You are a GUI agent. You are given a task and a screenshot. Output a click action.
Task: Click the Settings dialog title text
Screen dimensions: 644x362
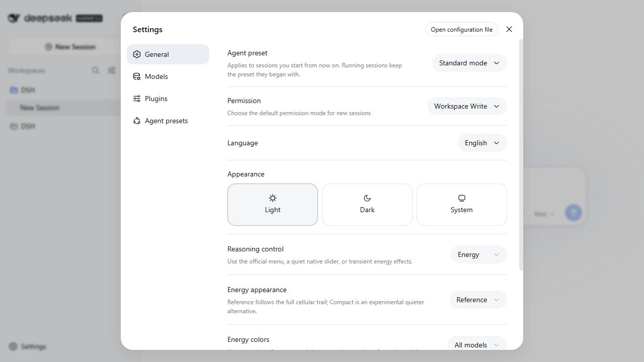pyautogui.click(x=147, y=29)
